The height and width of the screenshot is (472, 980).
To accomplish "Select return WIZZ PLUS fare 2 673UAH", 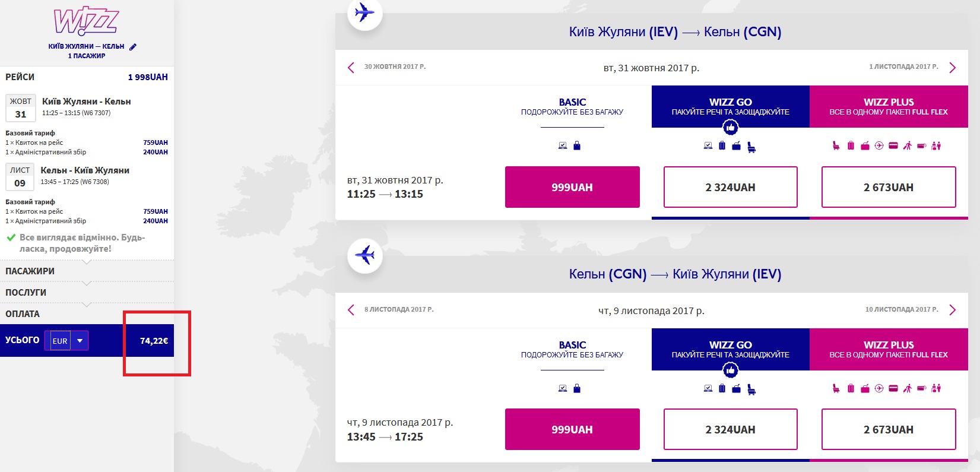I will [x=888, y=429].
